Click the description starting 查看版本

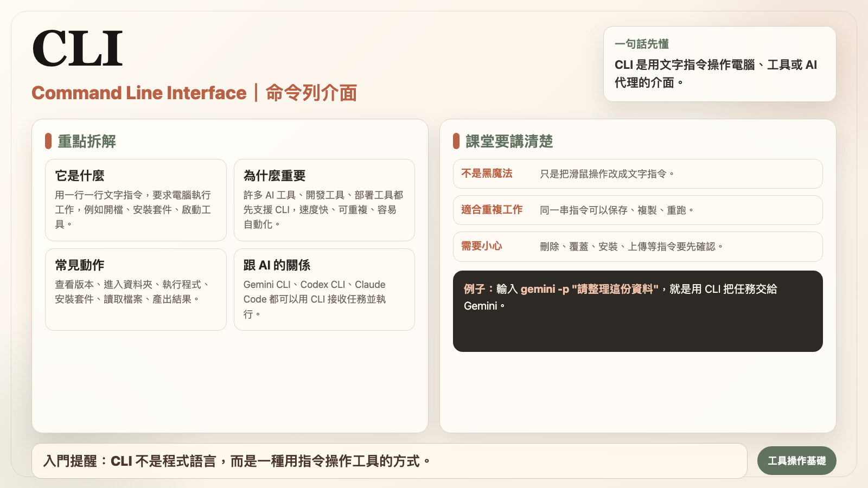tap(132, 292)
